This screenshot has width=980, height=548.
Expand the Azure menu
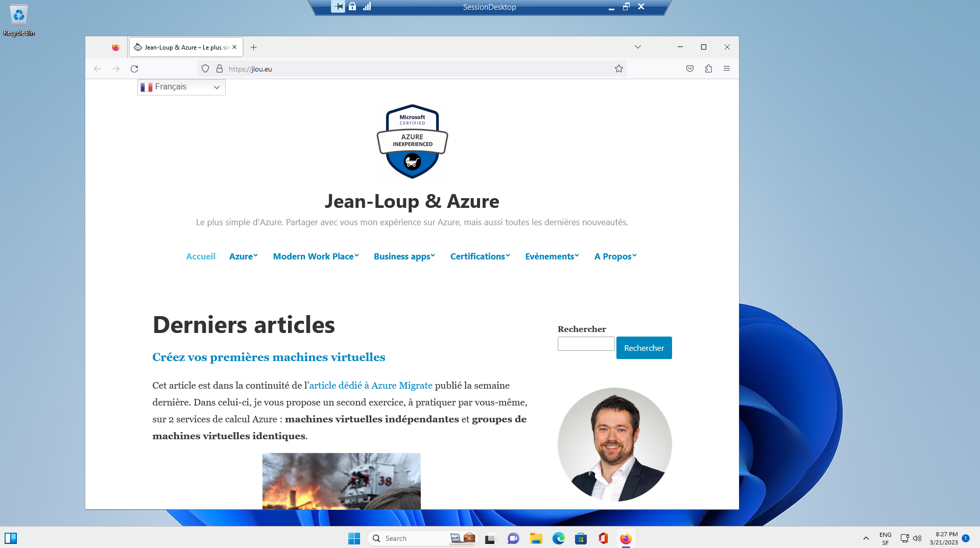pyautogui.click(x=244, y=256)
